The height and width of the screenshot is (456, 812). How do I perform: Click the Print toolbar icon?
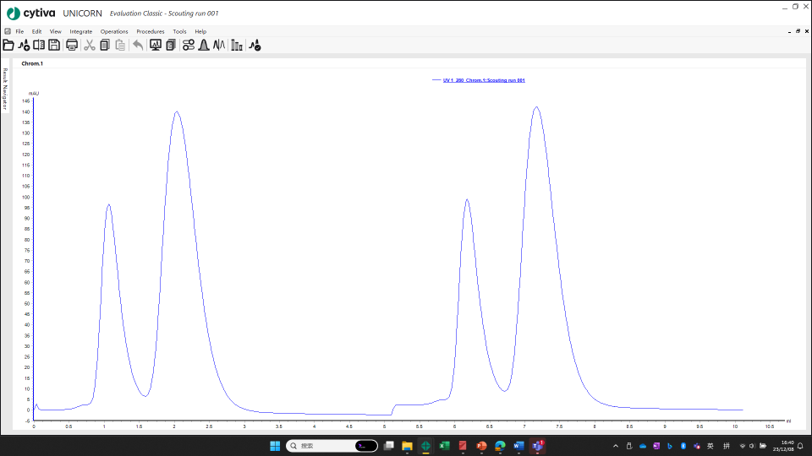pyautogui.click(x=72, y=45)
